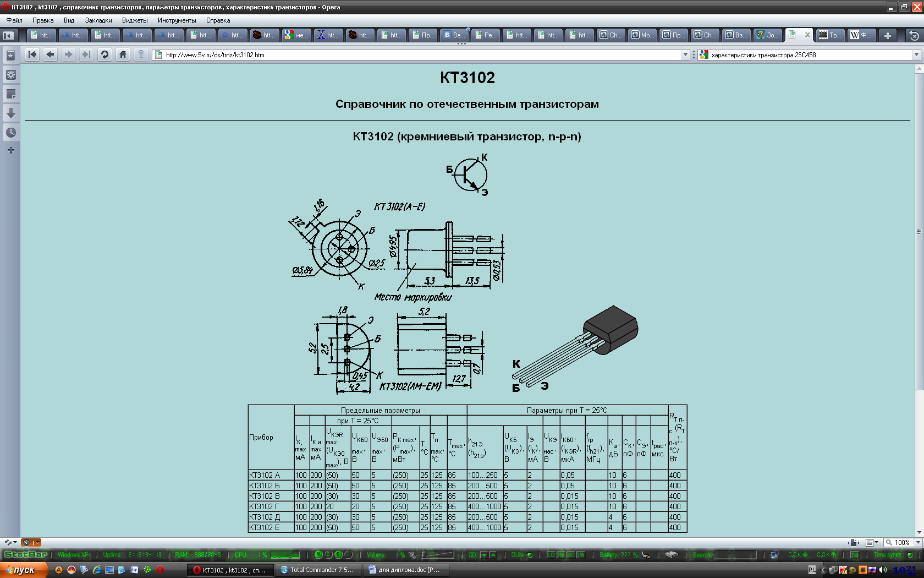Open the show images dropdown in status bar
924x578 pixels.
872,542
